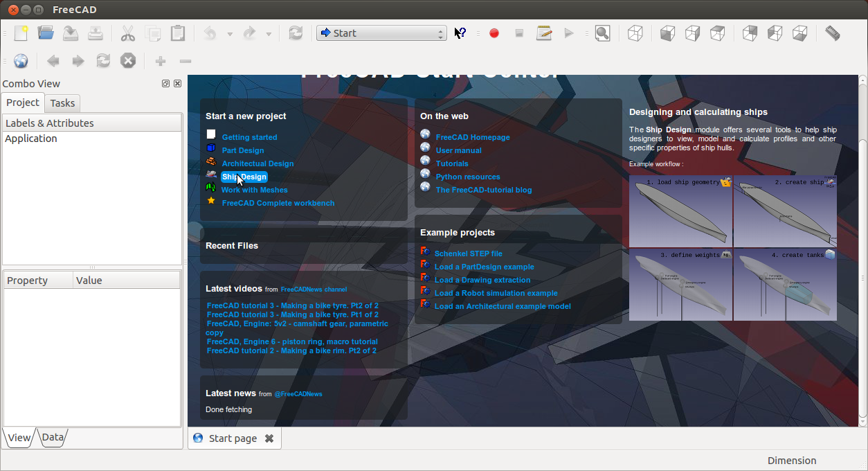Click the Labels & Attributes column header

click(92, 123)
